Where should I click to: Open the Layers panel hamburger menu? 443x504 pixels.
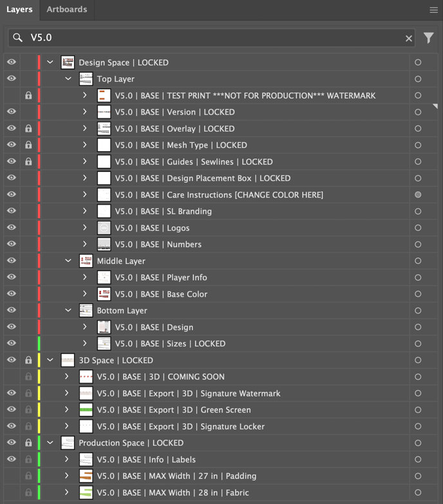433,10
